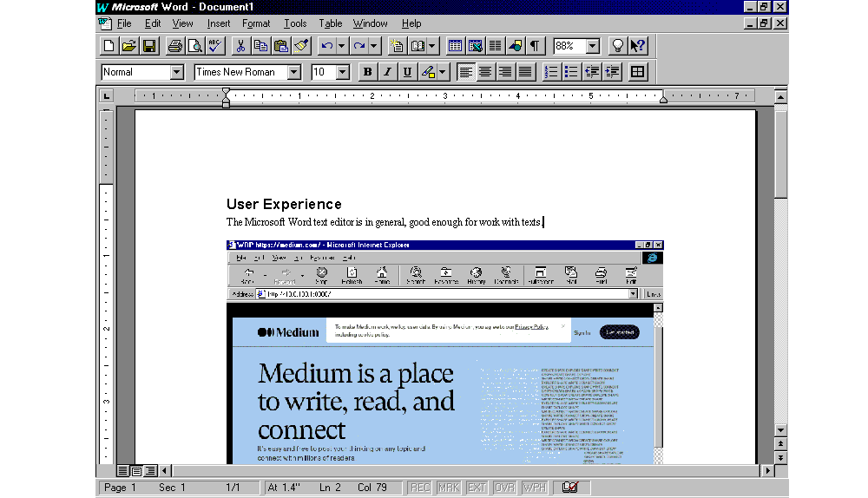Viewport: 868px width, 498px height.
Task: Save the document with the floppy disk icon
Action: click(x=149, y=46)
